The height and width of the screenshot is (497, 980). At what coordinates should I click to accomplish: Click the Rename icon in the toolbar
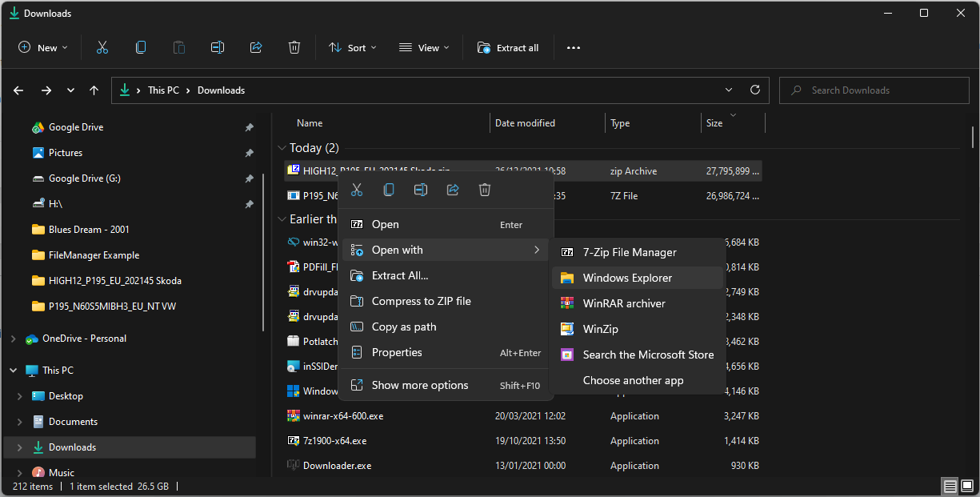click(218, 48)
